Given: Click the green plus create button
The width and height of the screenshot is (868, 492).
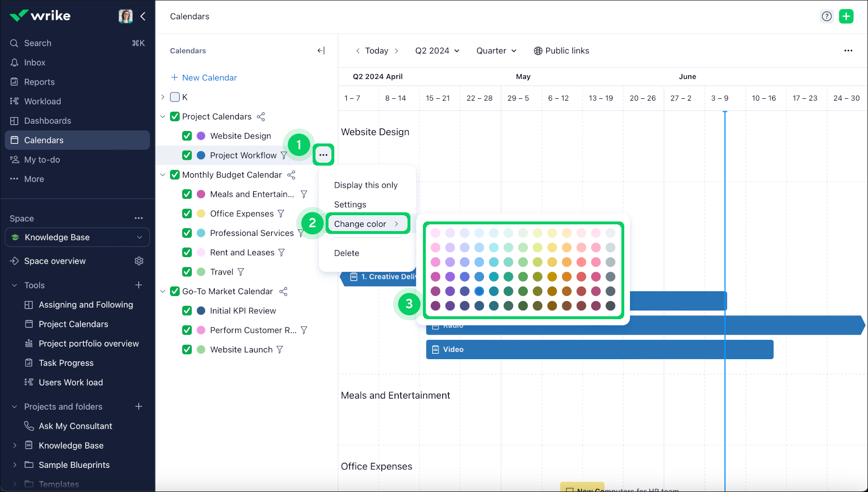Looking at the screenshot, I should (846, 16).
